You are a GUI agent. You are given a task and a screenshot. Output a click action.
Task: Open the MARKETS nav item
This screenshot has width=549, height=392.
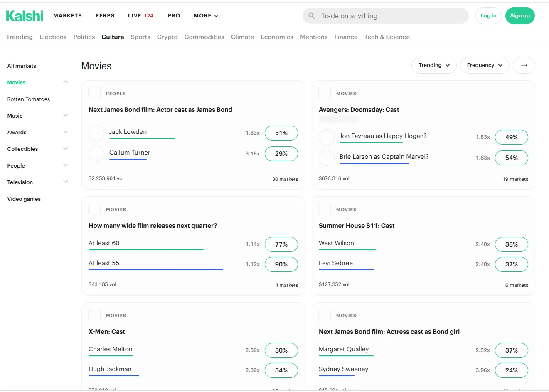pos(68,16)
